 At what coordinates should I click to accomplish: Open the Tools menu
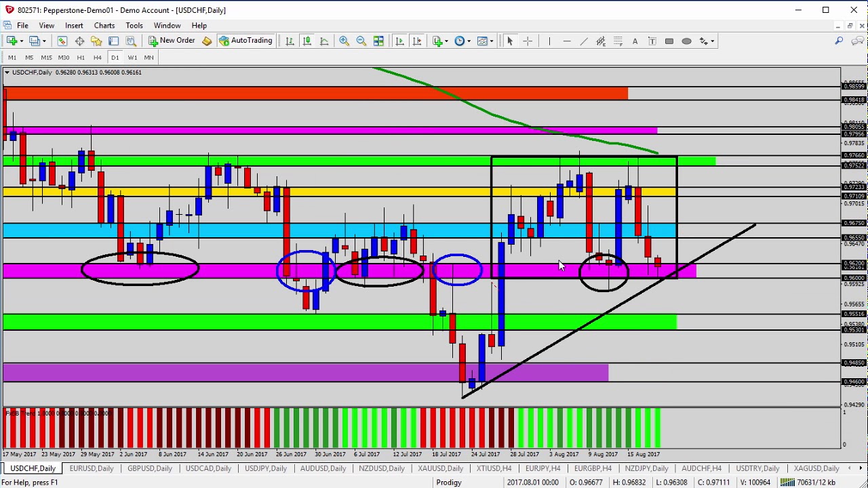point(134,26)
